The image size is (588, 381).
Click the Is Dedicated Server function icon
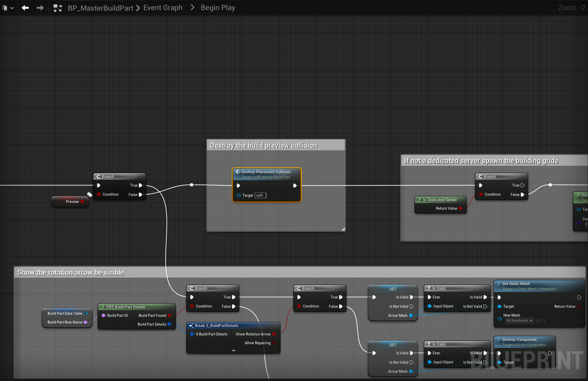(420, 200)
